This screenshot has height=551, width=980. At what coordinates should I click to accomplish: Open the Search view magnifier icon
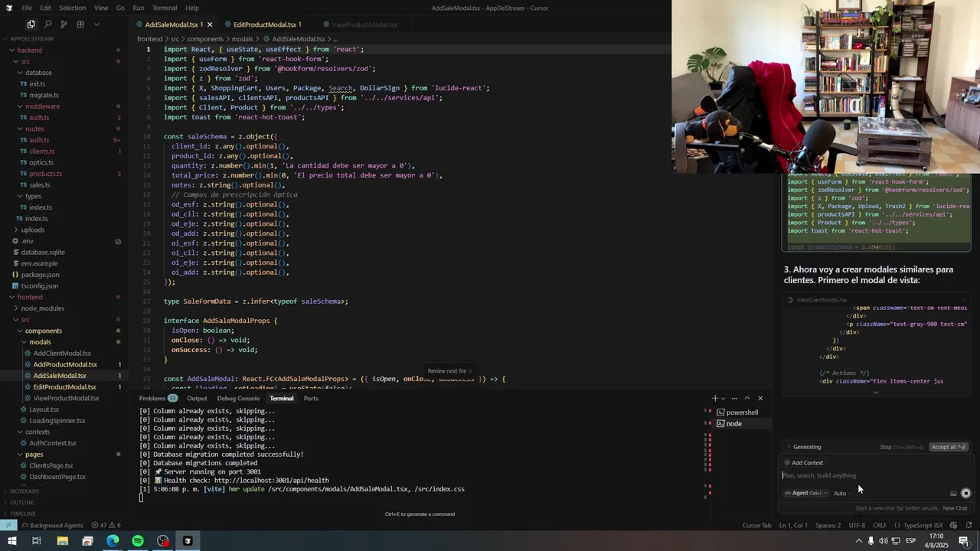(x=47, y=24)
